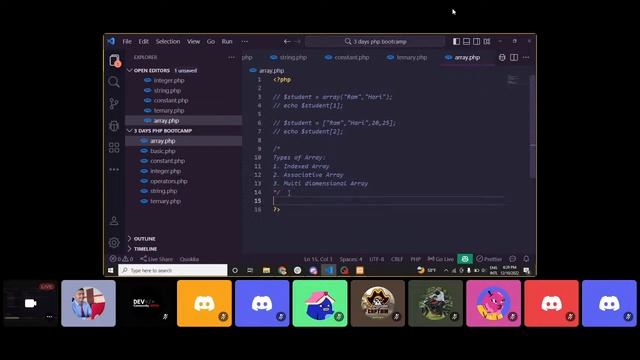Switch to the constant.php tab

(347, 58)
